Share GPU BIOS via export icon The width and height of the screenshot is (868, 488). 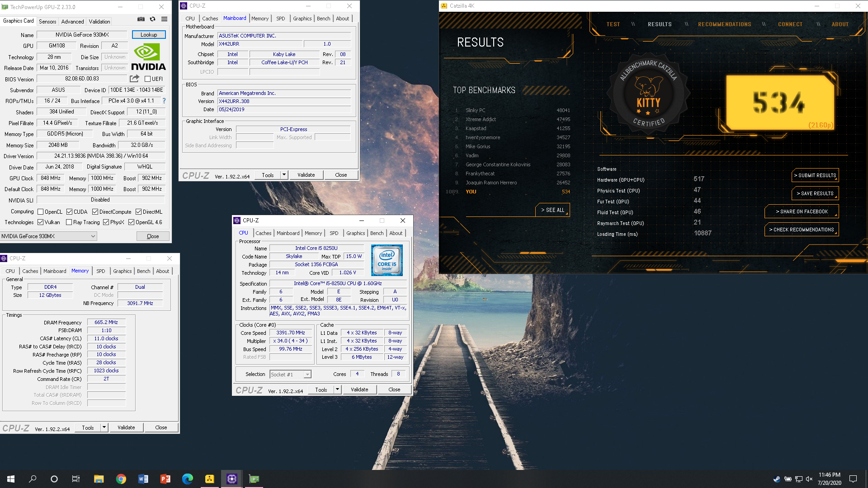134,79
